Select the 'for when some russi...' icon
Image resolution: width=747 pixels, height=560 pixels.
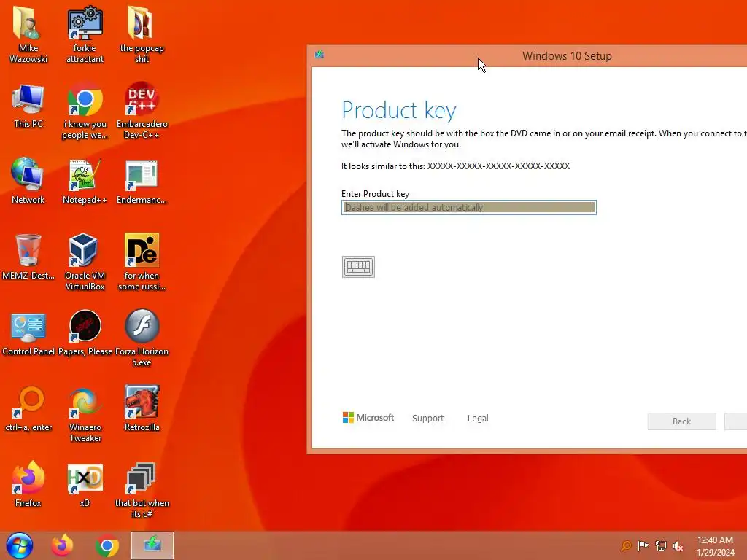click(x=142, y=262)
